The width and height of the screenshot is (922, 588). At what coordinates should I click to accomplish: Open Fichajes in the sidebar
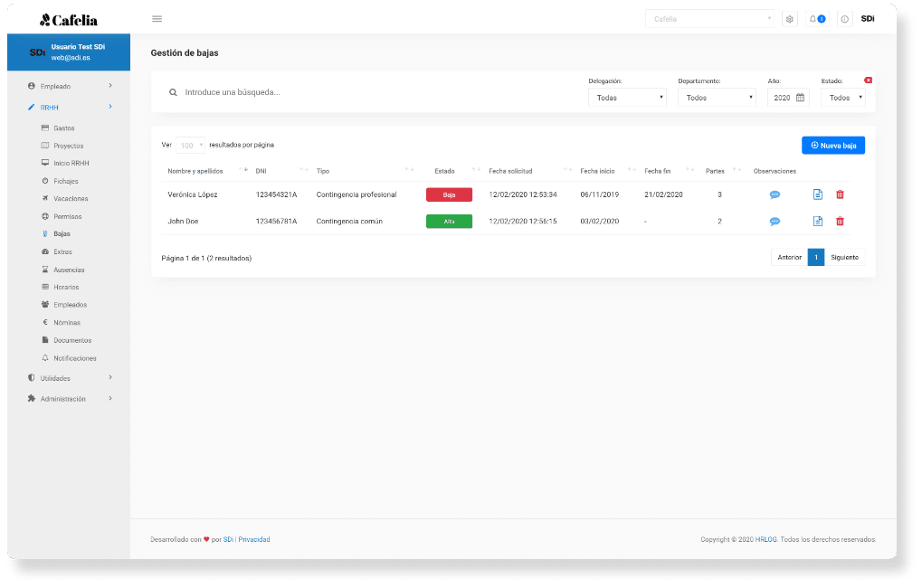66,181
